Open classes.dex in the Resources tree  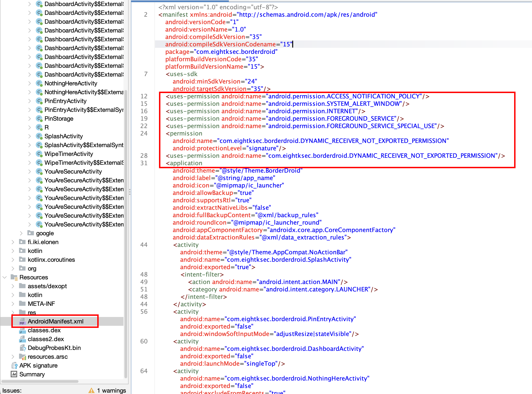44,330
